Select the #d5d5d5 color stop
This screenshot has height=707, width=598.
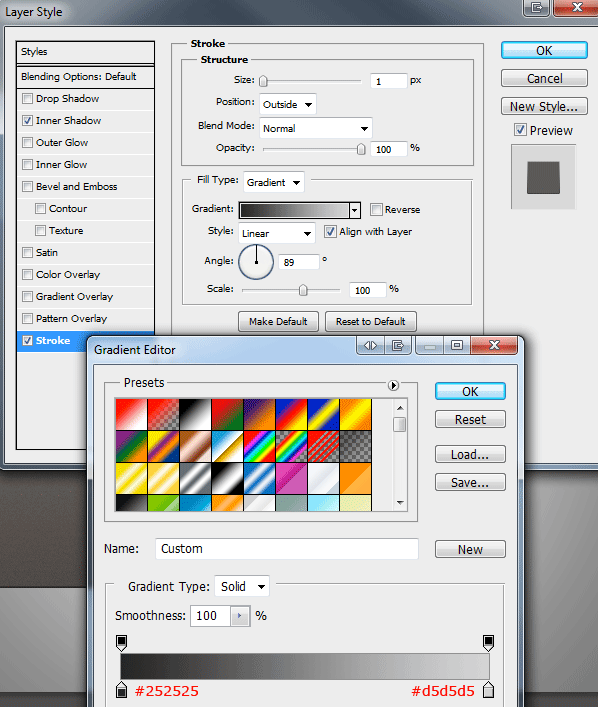click(488, 690)
